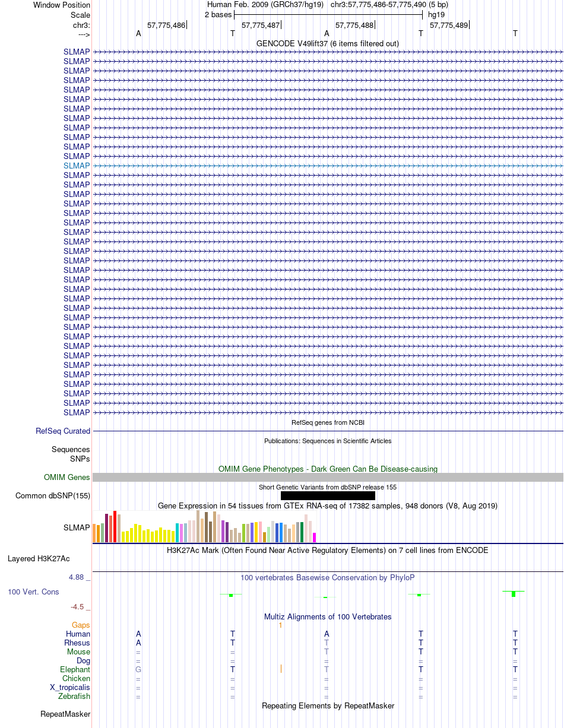Click the magenta bar ending the GTEx chart
Screen dimensions: 564x728
click(315, 538)
